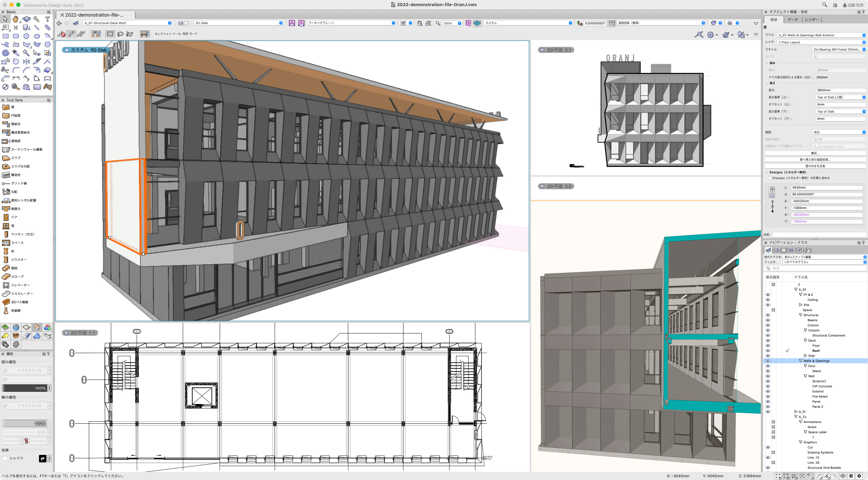This screenshot has height=480, width=868.
Task: Switch to the データ tab
Action: 793,20
